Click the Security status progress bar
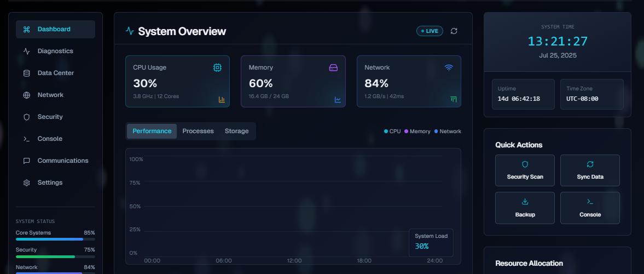The width and height of the screenshot is (644, 274). pos(55,256)
